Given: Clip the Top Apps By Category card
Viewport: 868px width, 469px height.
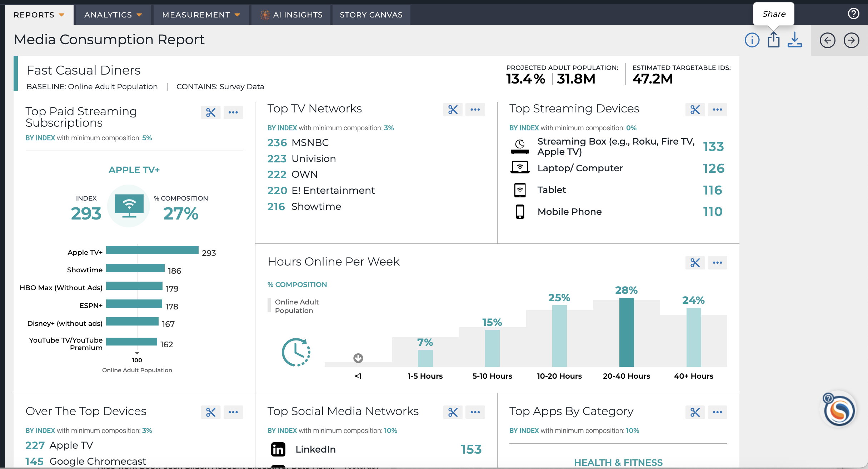Looking at the screenshot, I should click(x=695, y=412).
